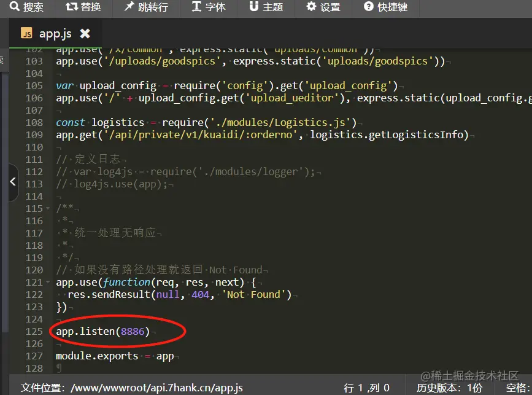Click the module.exports = app line
Viewport: 532px width, 395px height.
[115, 356]
